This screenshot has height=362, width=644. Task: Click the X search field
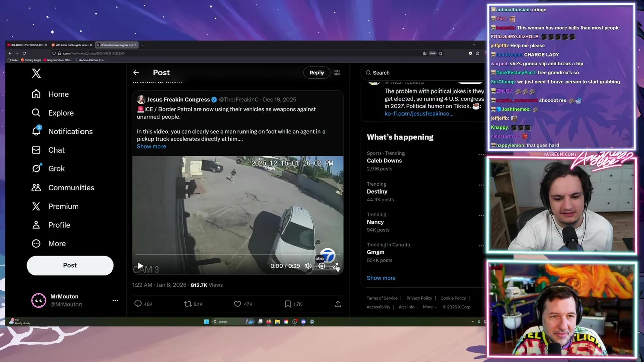click(423, 73)
